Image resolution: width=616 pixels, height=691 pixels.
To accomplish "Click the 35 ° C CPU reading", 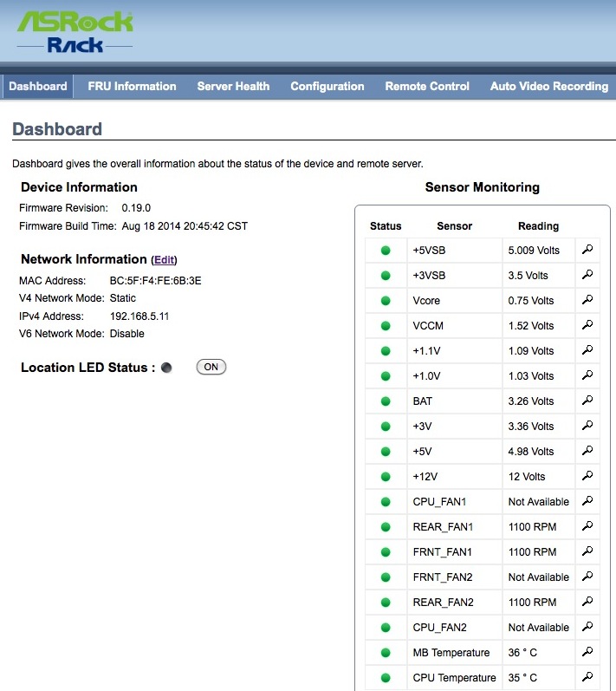I will pyautogui.click(x=522, y=678).
